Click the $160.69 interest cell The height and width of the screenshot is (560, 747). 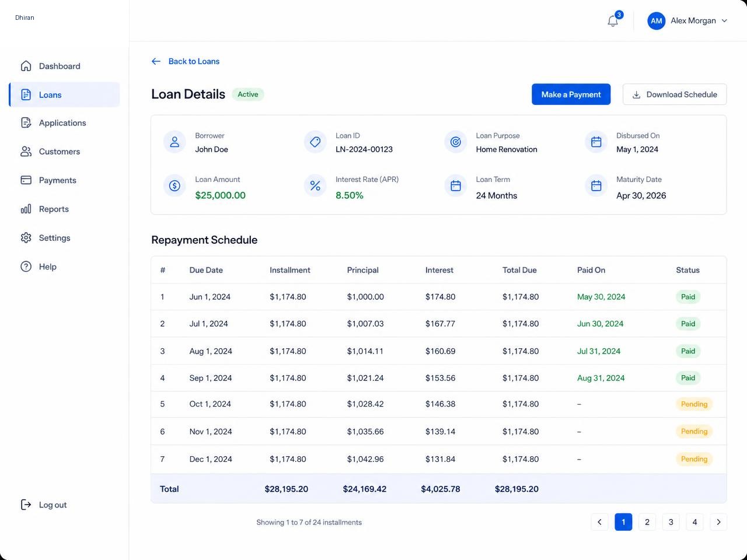click(x=440, y=351)
